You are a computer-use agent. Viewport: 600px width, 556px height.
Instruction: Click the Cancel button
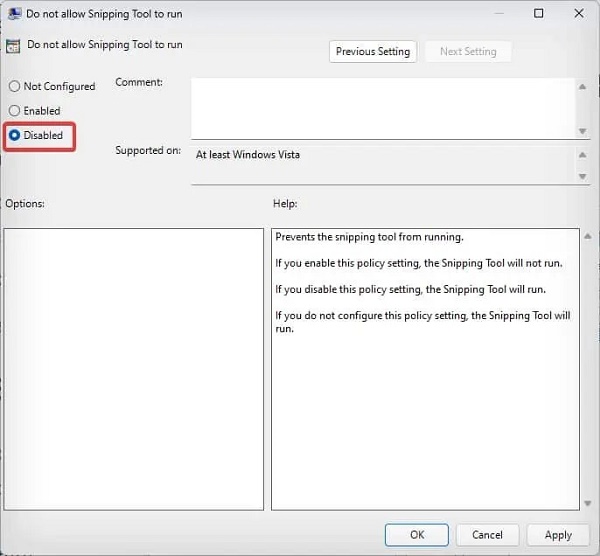pyautogui.click(x=487, y=535)
